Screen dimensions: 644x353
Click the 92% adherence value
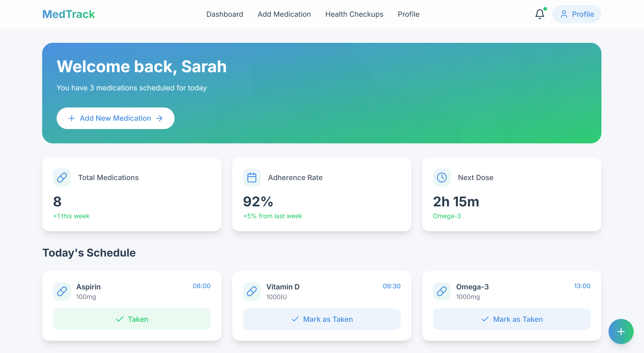pos(258,201)
